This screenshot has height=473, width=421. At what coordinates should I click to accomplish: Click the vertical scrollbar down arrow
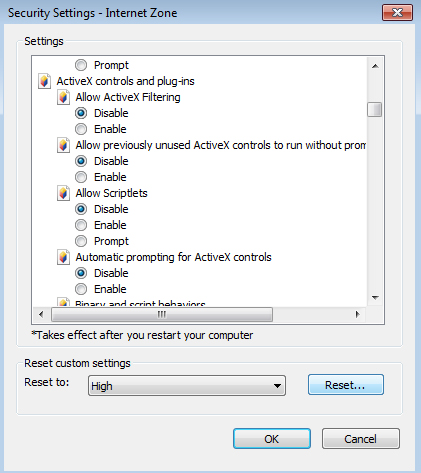[x=375, y=297]
